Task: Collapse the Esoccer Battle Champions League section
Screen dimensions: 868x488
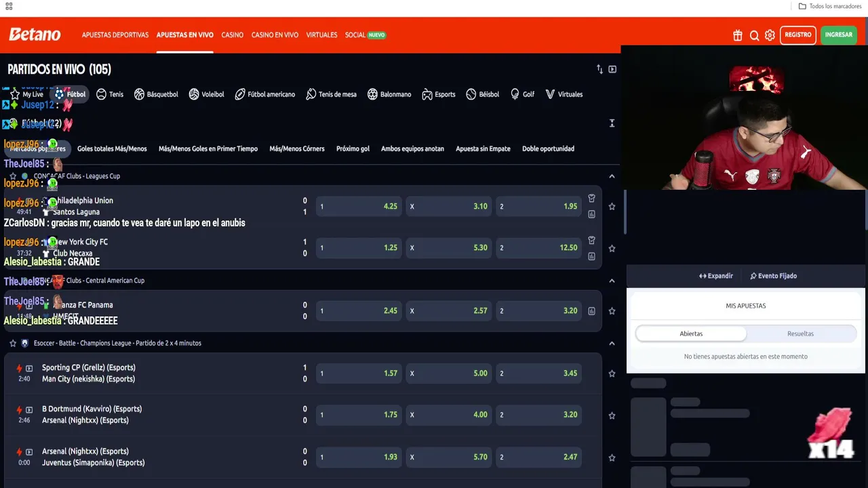Action: pyautogui.click(x=612, y=344)
